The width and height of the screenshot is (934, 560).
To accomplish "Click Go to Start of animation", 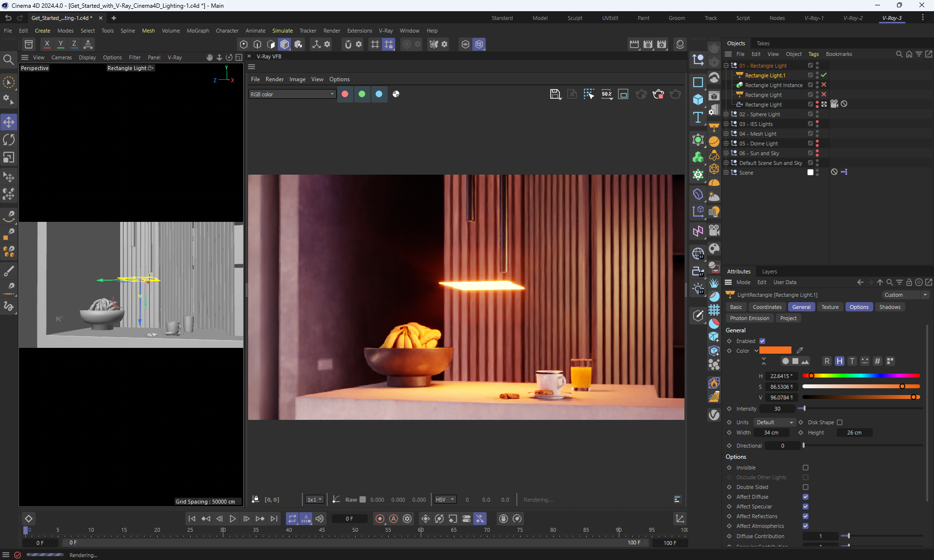I will (192, 519).
